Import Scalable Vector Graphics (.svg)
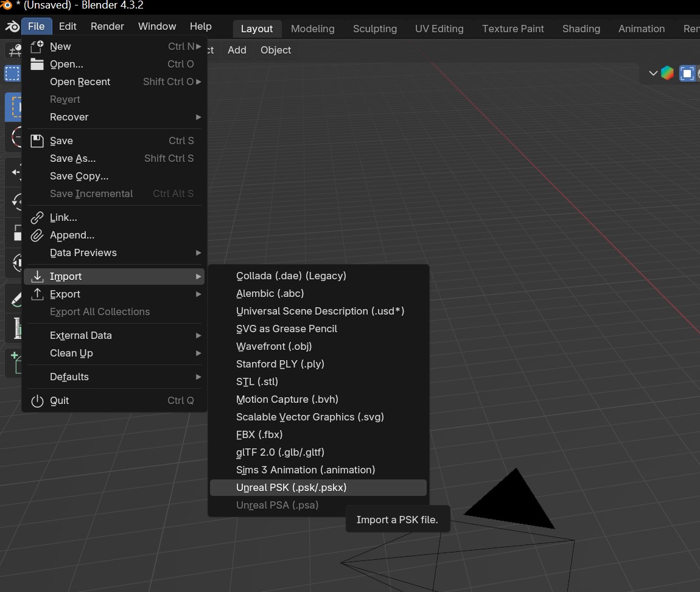This screenshot has width=700, height=592. tap(318, 417)
